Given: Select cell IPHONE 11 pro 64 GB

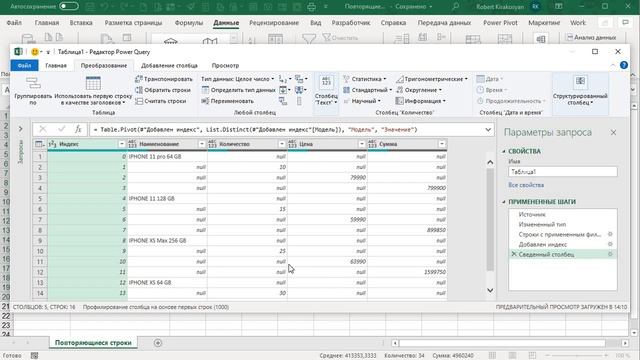Looking at the screenshot, I should tap(167, 157).
